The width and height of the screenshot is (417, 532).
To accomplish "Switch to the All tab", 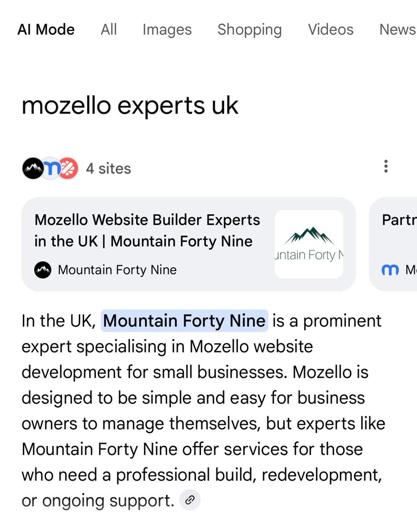I will [x=109, y=29].
